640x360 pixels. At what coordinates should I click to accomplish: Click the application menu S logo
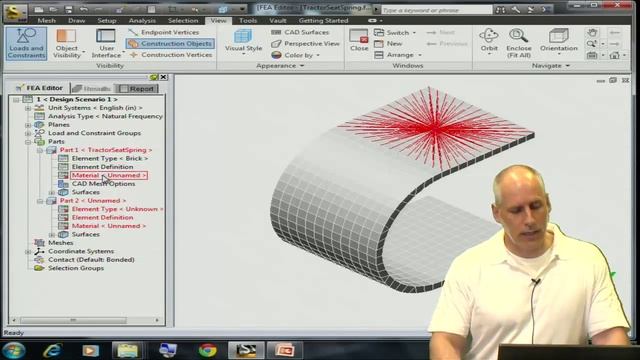coord(15,12)
